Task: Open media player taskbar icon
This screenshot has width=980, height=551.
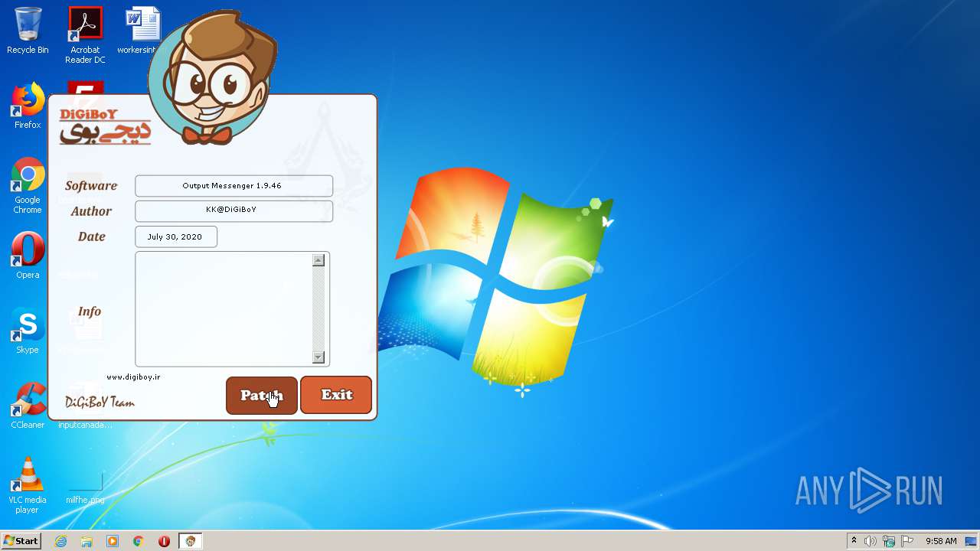Action: click(113, 541)
